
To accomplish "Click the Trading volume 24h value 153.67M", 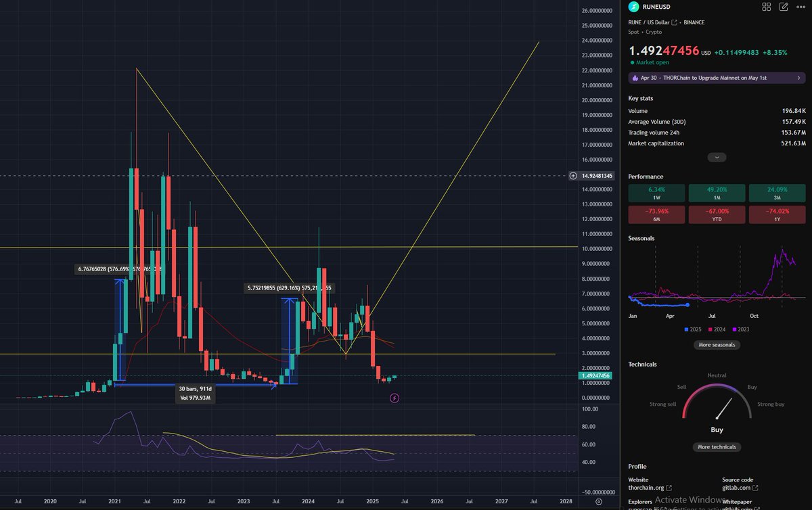I will 793,133.
